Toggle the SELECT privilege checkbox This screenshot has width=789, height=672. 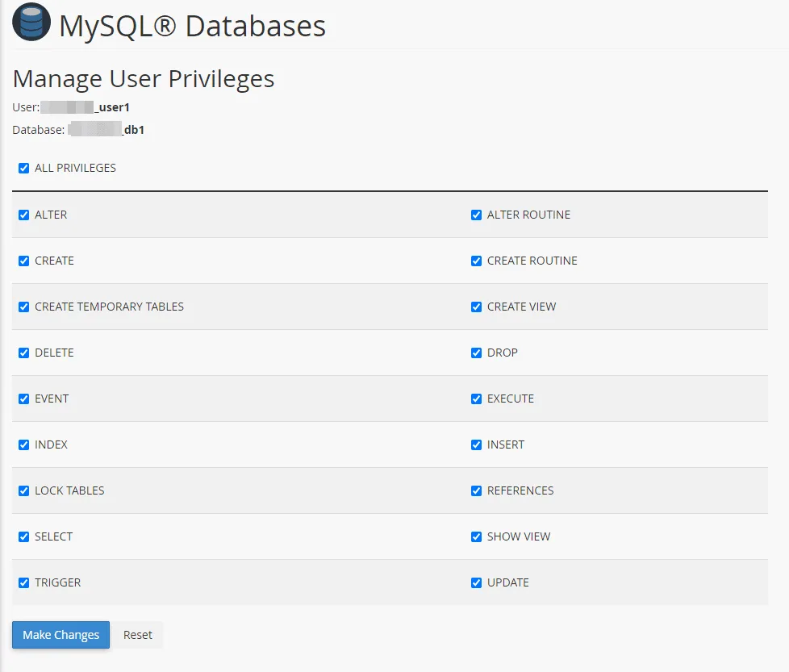(23, 536)
